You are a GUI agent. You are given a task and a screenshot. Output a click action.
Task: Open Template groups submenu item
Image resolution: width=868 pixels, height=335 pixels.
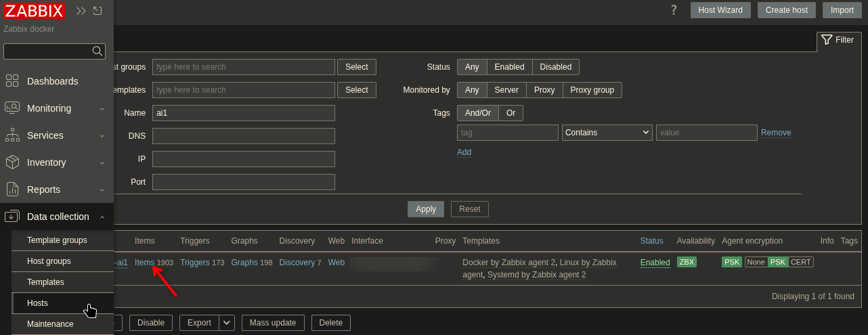[62, 240]
